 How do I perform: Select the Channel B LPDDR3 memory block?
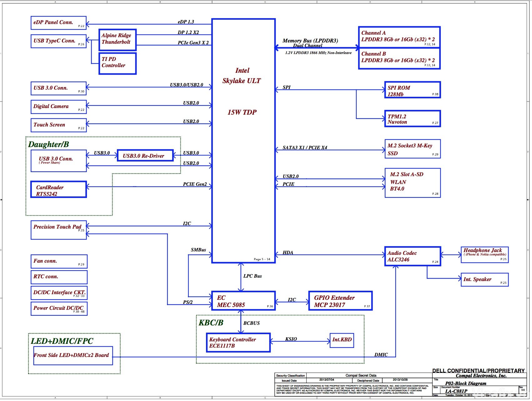(x=399, y=58)
